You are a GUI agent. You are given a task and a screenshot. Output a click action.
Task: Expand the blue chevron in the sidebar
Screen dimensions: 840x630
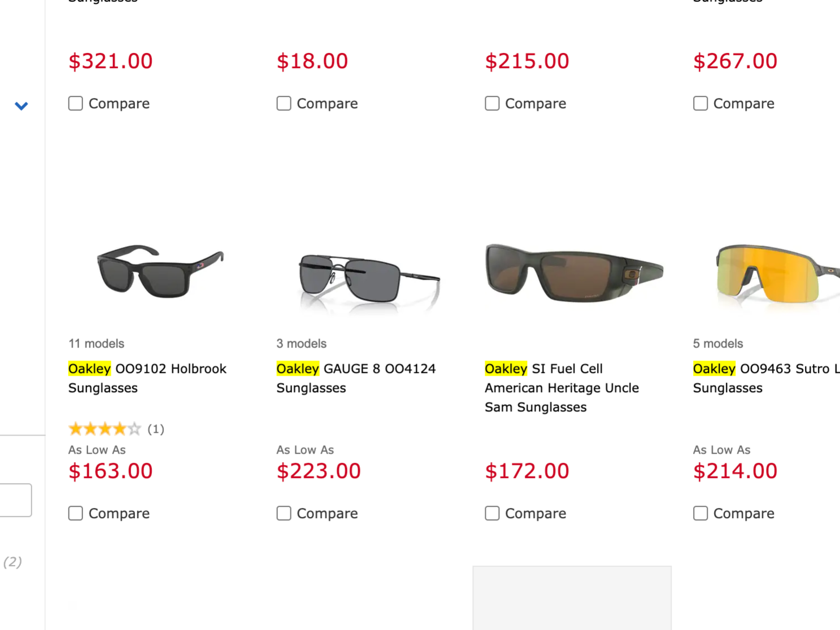[x=21, y=106]
